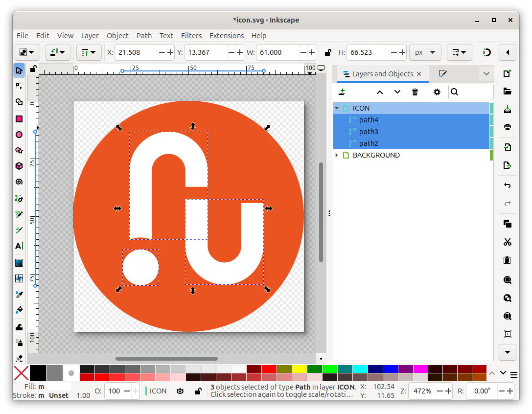Click the Open document folder icon

click(507, 91)
